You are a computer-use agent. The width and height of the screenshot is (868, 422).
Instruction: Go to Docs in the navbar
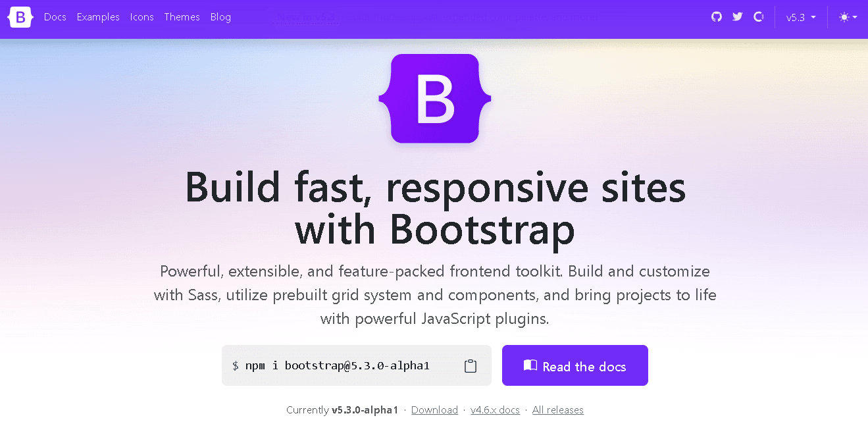coord(55,17)
